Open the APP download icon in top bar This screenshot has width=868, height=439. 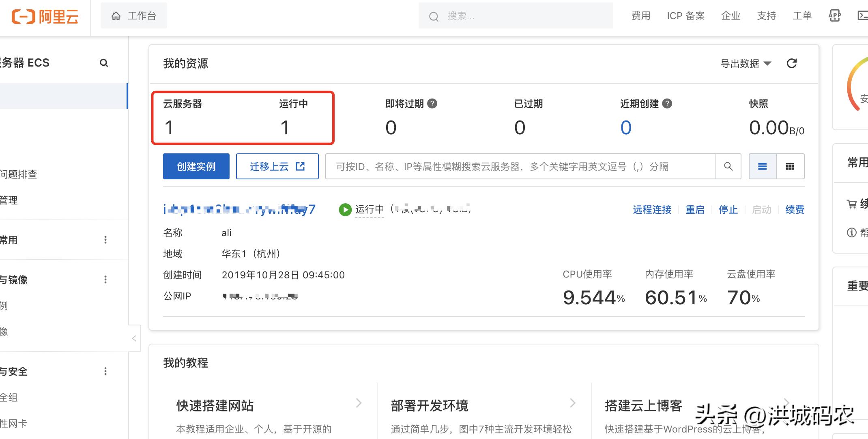click(x=834, y=16)
